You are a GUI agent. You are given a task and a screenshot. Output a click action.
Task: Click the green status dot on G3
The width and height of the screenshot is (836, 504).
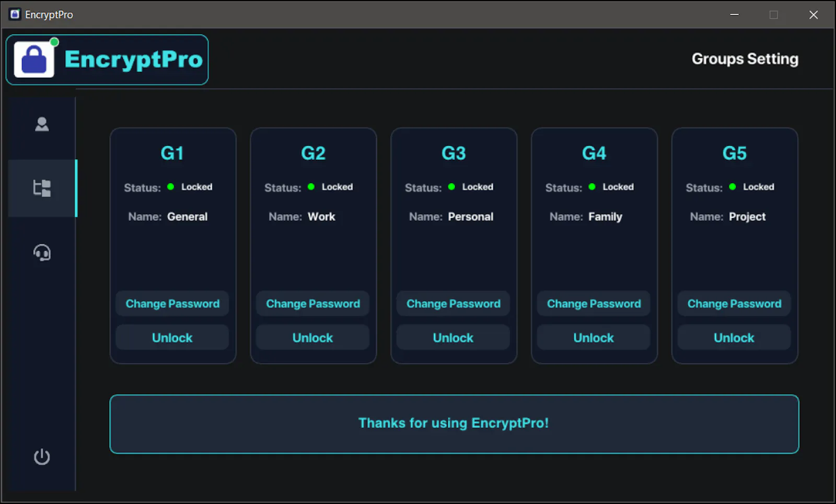coord(451,186)
